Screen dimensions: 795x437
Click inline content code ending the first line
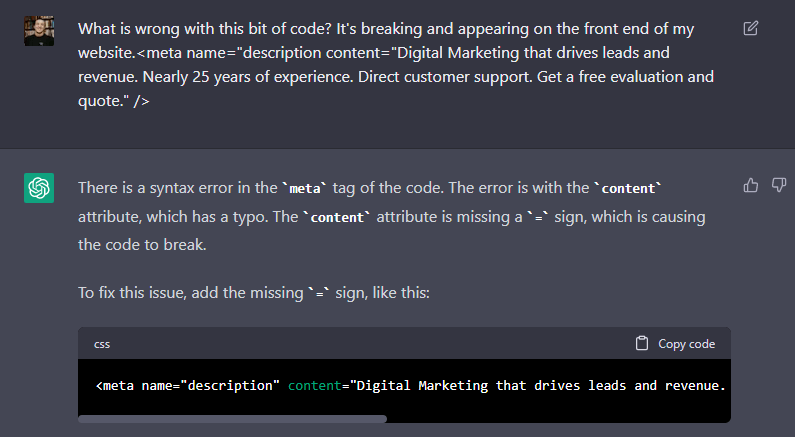[628, 189]
